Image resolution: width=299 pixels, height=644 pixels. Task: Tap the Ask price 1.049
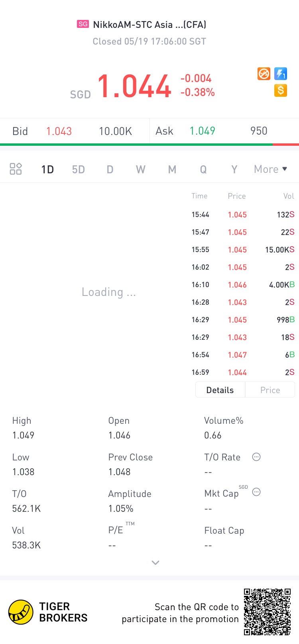point(202,131)
